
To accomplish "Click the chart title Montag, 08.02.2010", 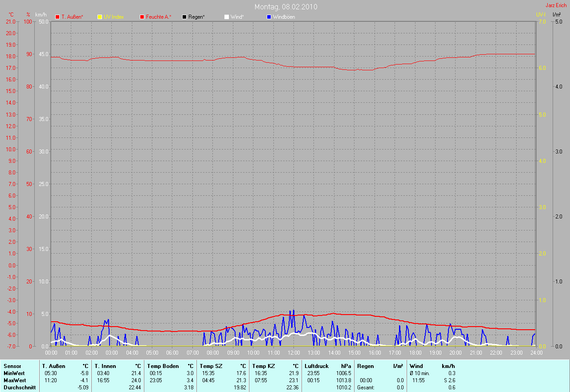I will click(286, 7).
